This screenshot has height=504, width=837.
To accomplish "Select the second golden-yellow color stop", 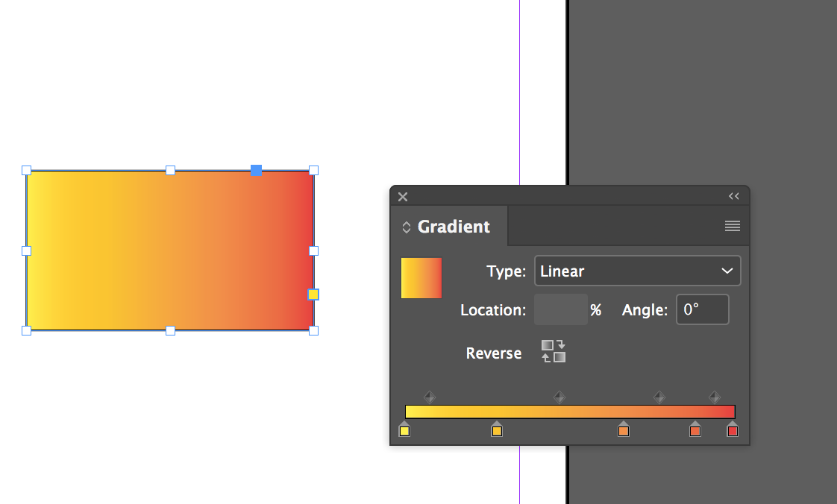I will coord(497,429).
